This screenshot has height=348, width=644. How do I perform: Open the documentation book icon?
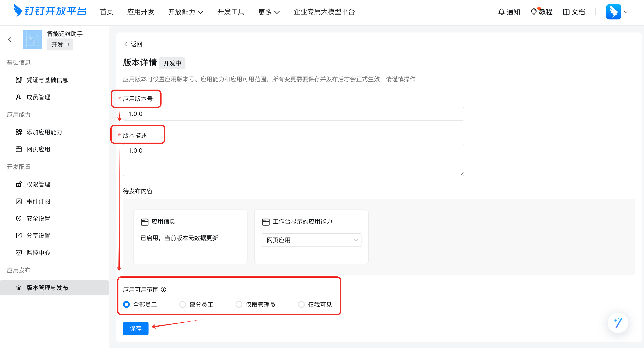click(x=566, y=12)
